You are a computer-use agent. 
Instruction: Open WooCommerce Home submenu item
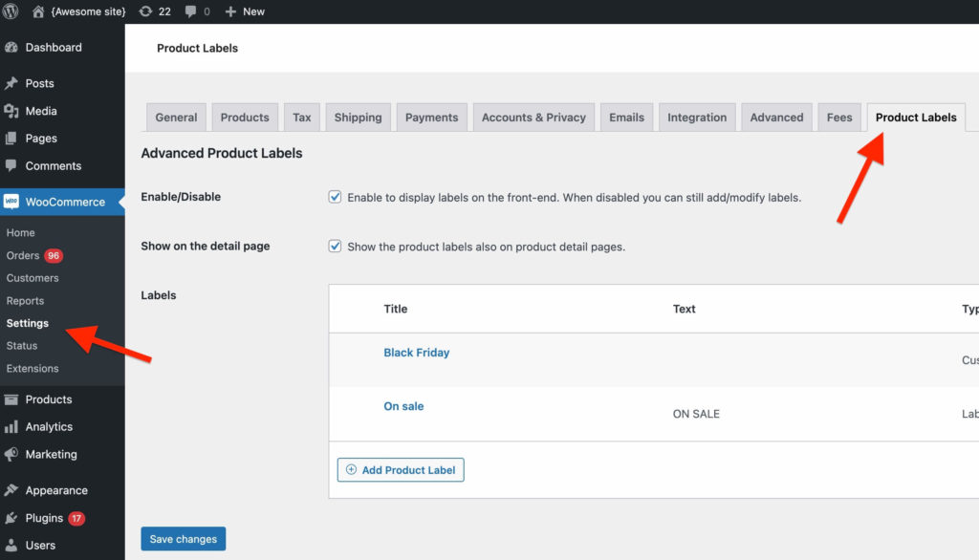[21, 232]
